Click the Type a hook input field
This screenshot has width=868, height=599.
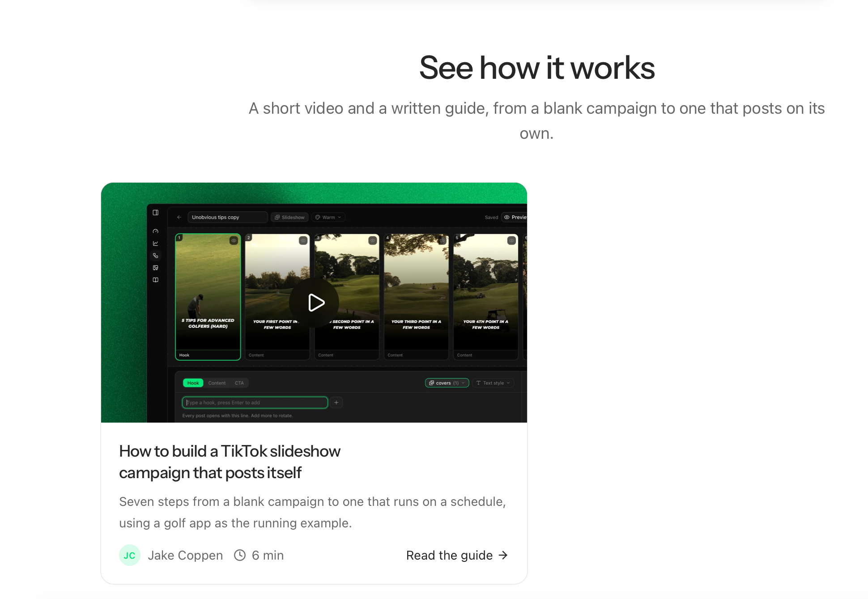pos(255,402)
